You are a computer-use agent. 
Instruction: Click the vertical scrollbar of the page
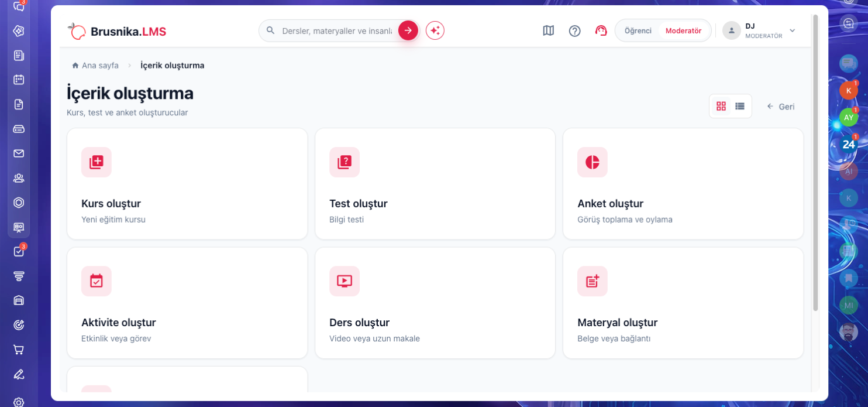(x=816, y=163)
